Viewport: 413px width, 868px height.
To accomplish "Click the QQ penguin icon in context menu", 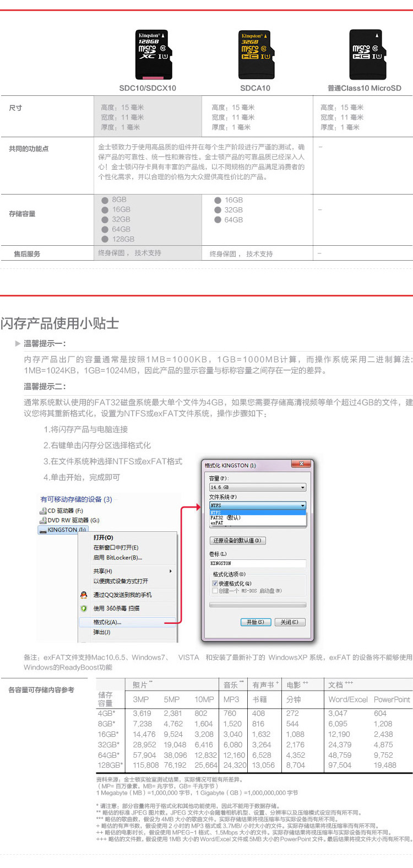I will 84,595.
